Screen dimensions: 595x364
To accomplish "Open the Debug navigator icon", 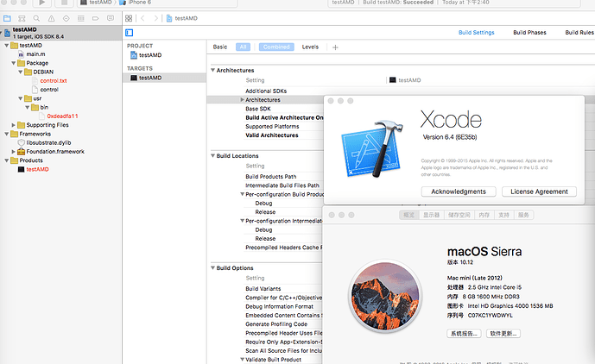I will click(81, 18).
